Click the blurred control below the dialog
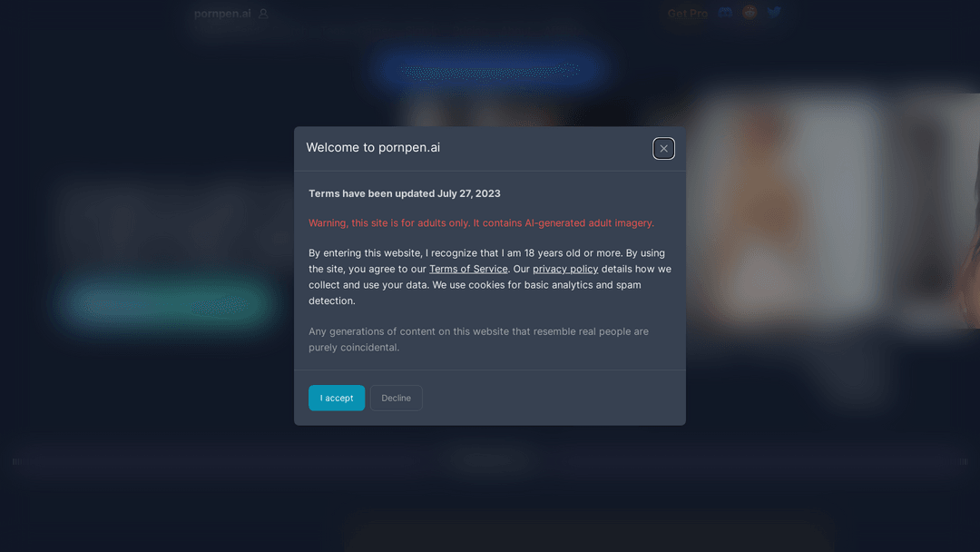Image resolution: width=980 pixels, height=552 pixels. click(489, 460)
